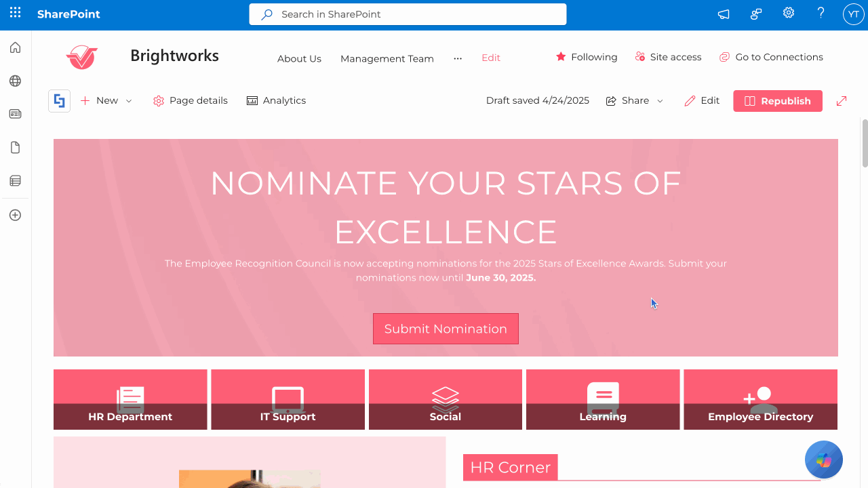Viewport: 868px width, 488px height.
Task: Click the Help question mark icon
Action: 821,14
